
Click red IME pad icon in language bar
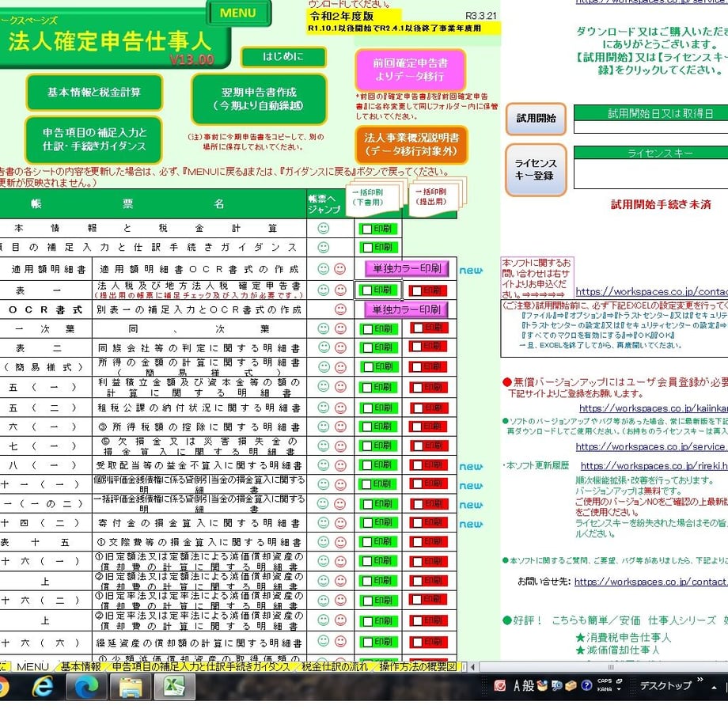coord(499,686)
